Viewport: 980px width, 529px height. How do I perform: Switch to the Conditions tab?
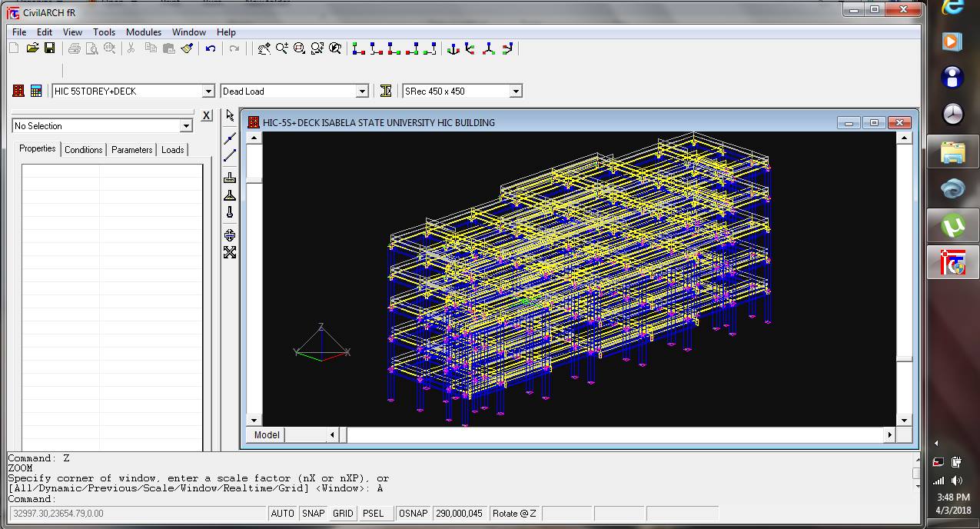pyautogui.click(x=84, y=150)
